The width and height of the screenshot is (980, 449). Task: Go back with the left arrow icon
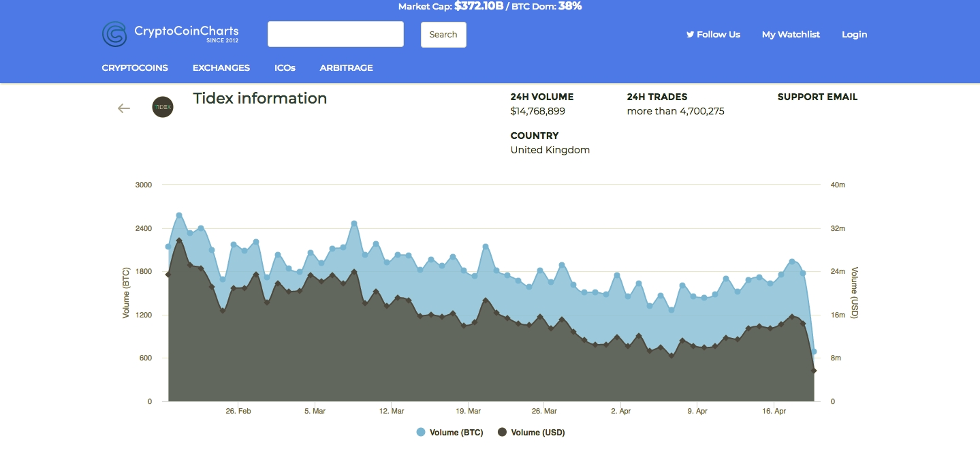coord(123,108)
